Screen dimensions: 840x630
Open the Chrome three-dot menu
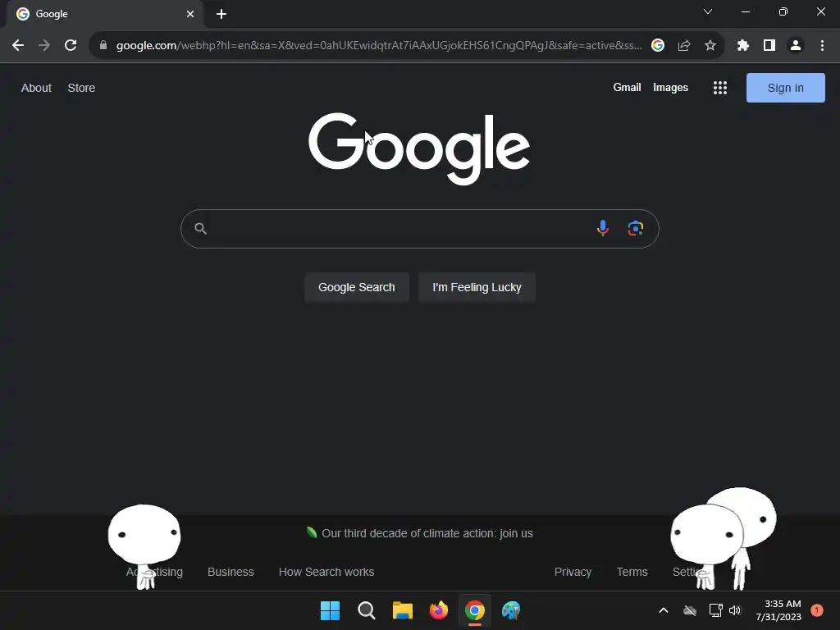point(822,46)
